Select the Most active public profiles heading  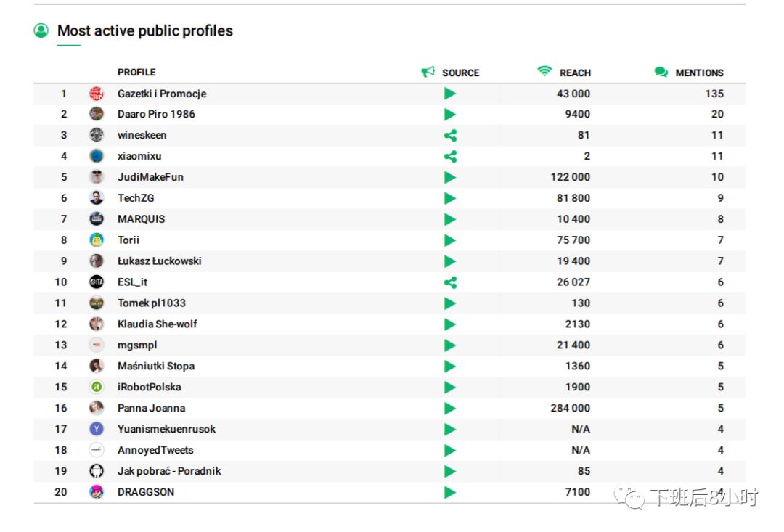145,31
